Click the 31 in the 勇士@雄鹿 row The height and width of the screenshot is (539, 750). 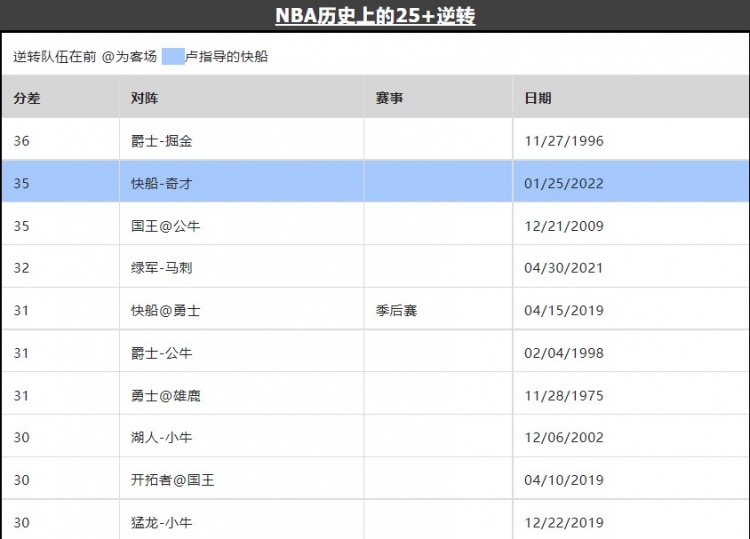pyautogui.click(x=22, y=396)
